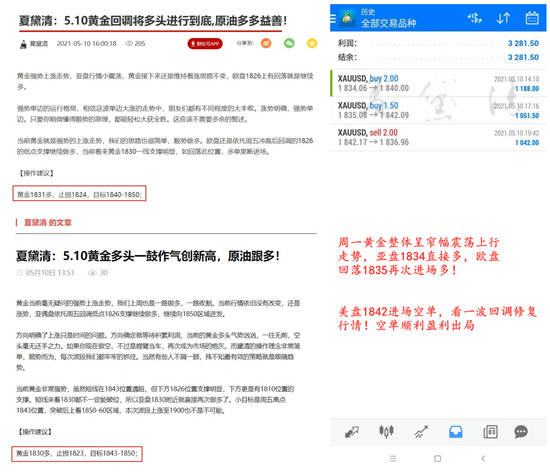Open the Quotes tab in bottom bar
Viewport: 550px width, 475px height.
[351, 432]
